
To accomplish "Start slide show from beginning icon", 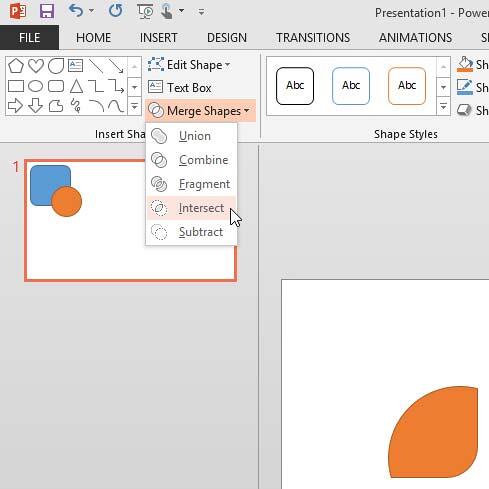I will point(145,12).
